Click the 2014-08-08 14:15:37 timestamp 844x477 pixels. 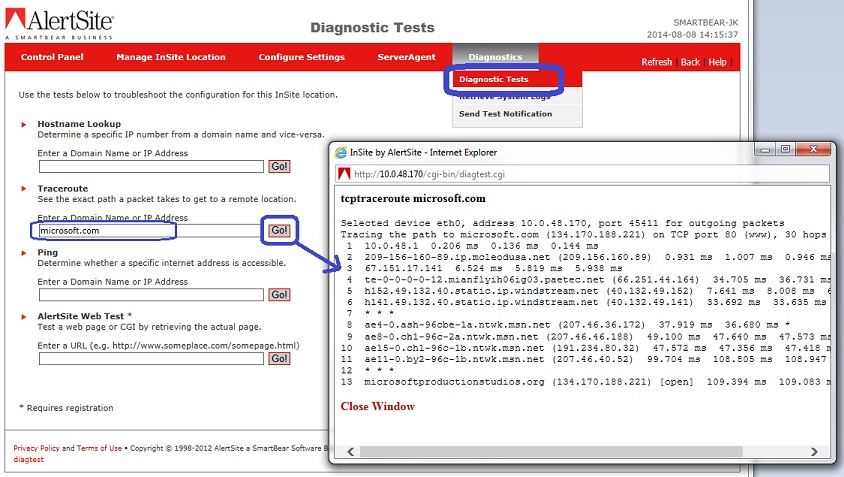tap(692, 34)
